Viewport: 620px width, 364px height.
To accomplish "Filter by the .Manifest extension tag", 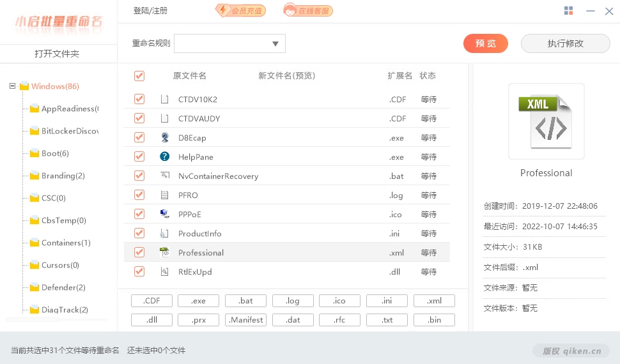I will pyautogui.click(x=245, y=320).
